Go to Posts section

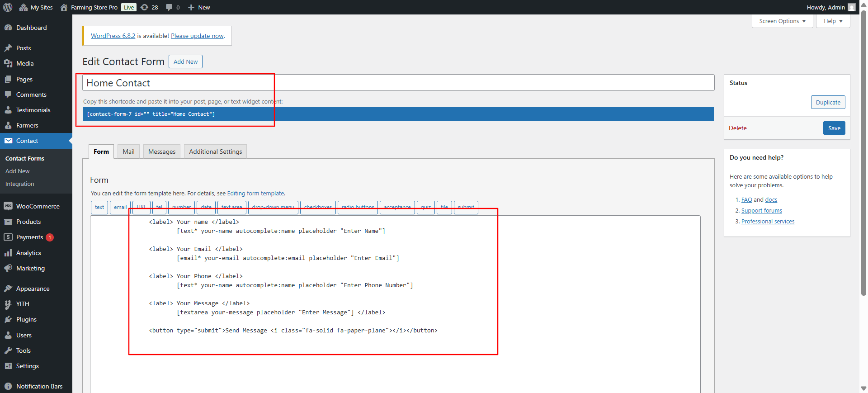(36, 48)
